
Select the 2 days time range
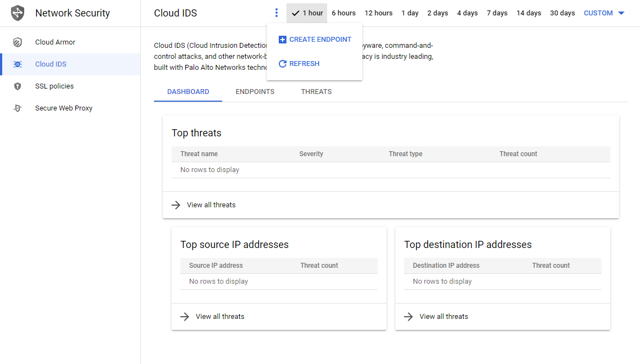[438, 13]
